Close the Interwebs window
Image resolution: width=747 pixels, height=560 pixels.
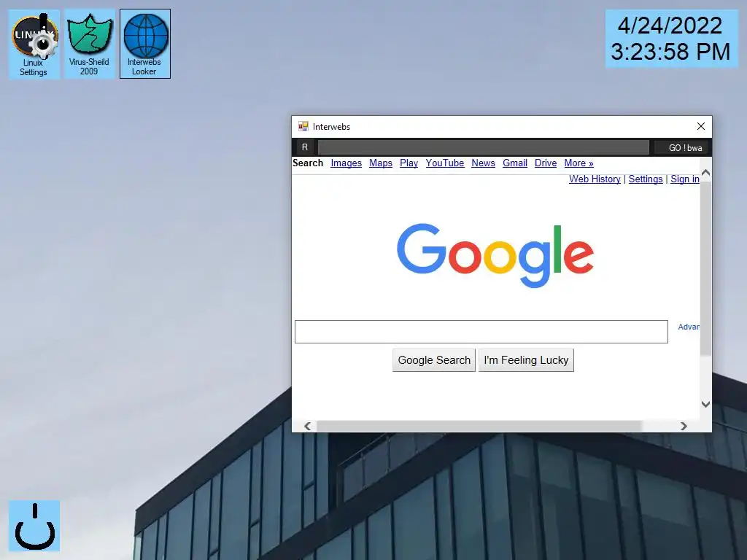pos(701,126)
